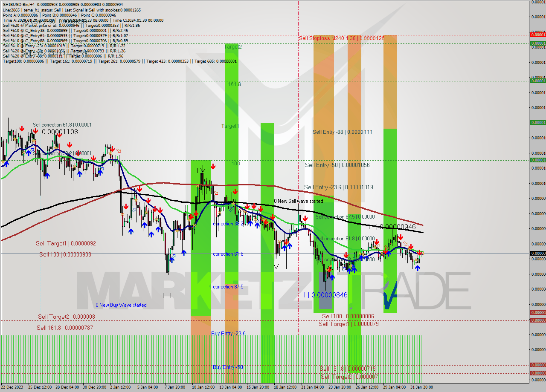
Task: Click the red stoploss price tag on price axis
Action: tap(537, 34)
